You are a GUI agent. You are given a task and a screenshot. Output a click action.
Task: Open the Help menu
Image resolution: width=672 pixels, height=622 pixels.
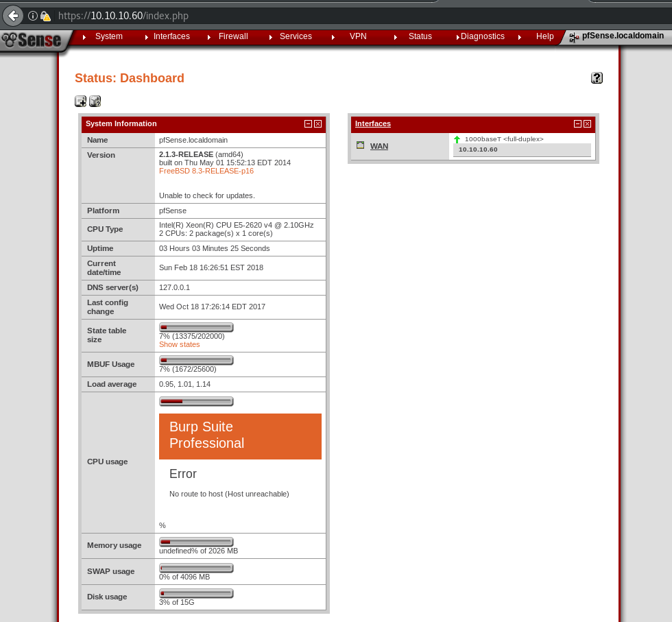click(x=544, y=36)
